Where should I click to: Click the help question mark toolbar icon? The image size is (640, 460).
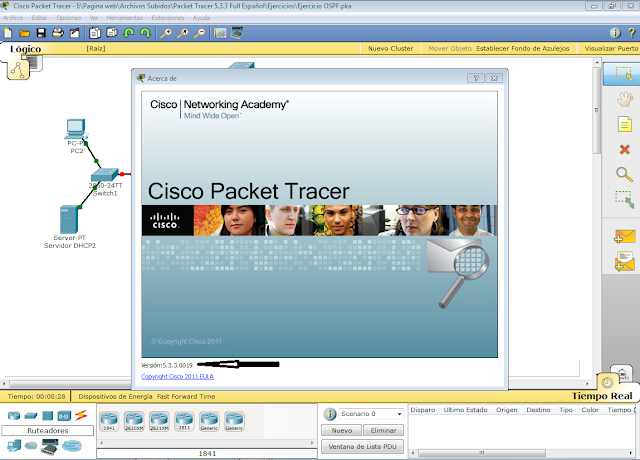(631, 33)
